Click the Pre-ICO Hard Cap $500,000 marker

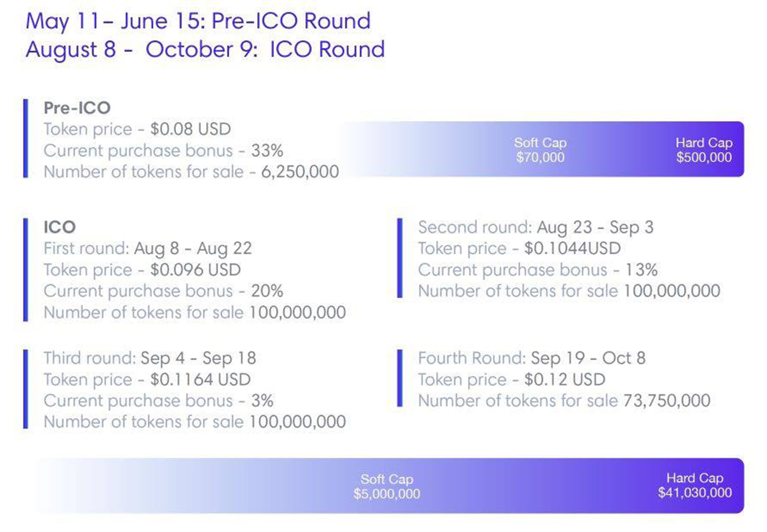tap(704, 150)
